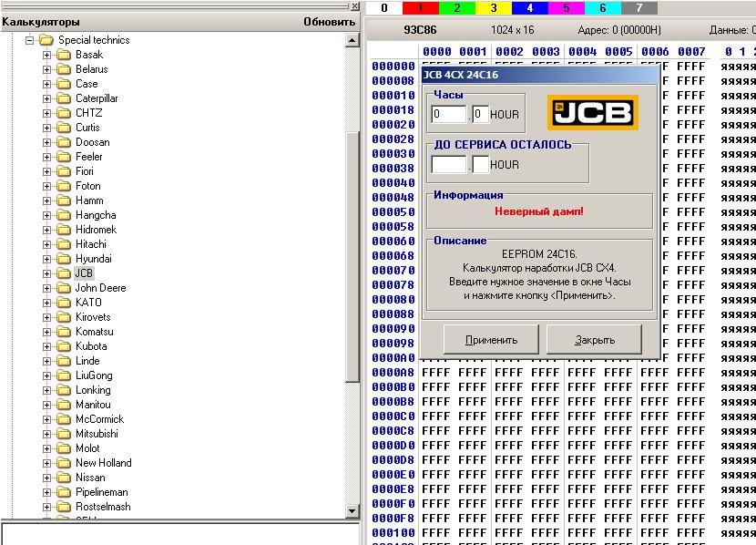756x545 pixels.
Task: Expand the Manitou tree node
Action: click(x=46, y=405)
